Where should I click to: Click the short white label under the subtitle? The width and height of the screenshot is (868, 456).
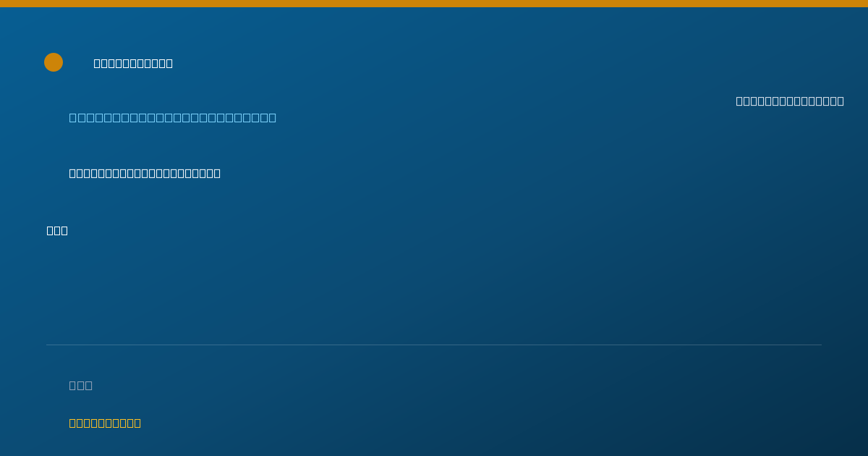(57, 230)
